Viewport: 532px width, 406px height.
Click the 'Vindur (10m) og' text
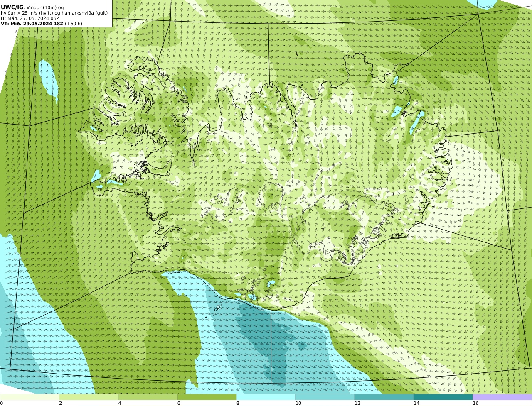(x=45, y=7)
